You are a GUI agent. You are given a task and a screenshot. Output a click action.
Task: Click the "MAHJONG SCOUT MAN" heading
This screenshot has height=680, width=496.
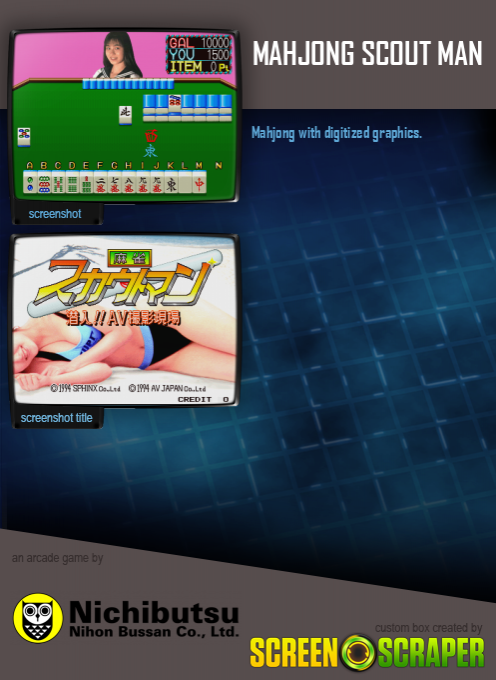click(x=368, y=53)
